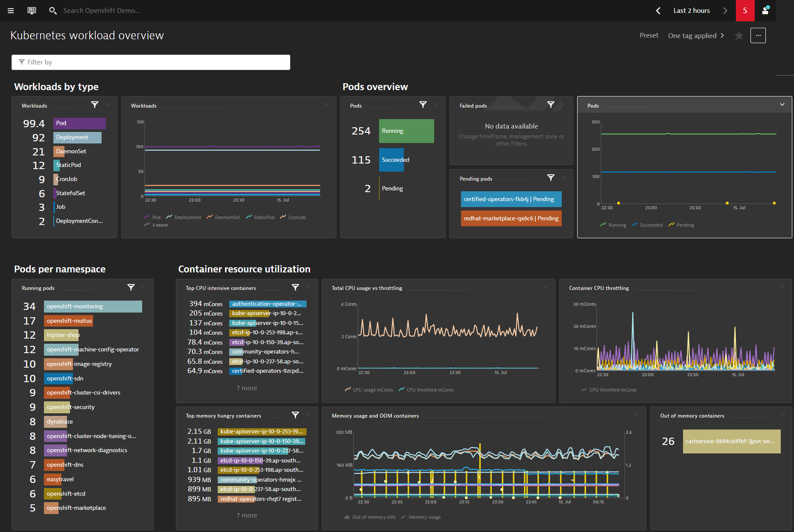The height and width of the screenshot is (532, 794).
Task: Open the 5 problems red badge
Action: pyautogui.click(x=745, y=11)
